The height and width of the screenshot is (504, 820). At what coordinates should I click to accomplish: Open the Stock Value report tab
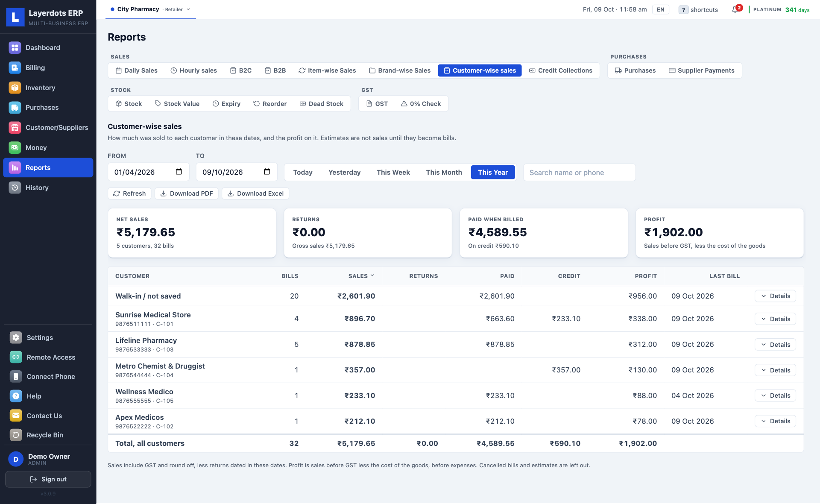[177, 104]
